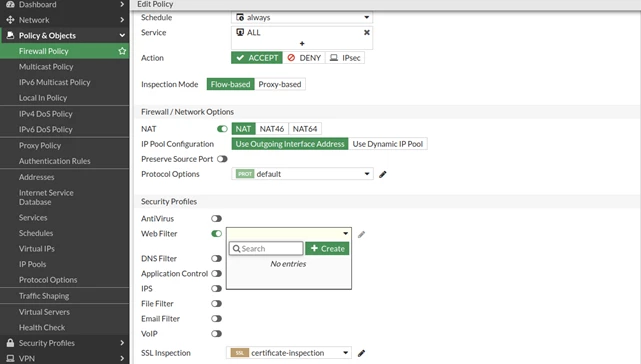
Task: Choose Use Outgoing Interface Address
Action: pos(290,144)
